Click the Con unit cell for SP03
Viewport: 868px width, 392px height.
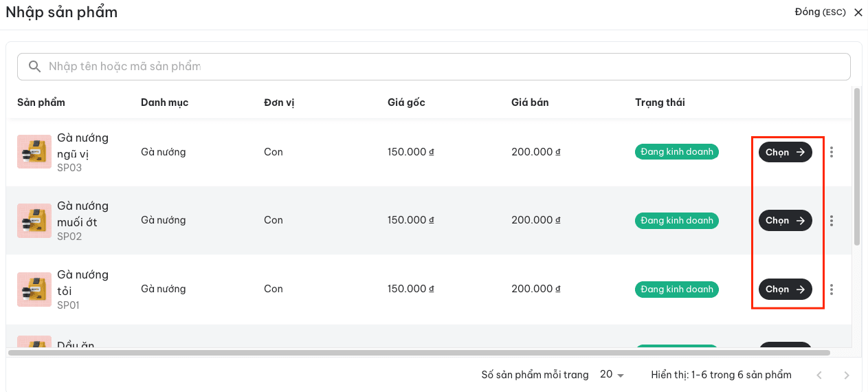point(274,152)
